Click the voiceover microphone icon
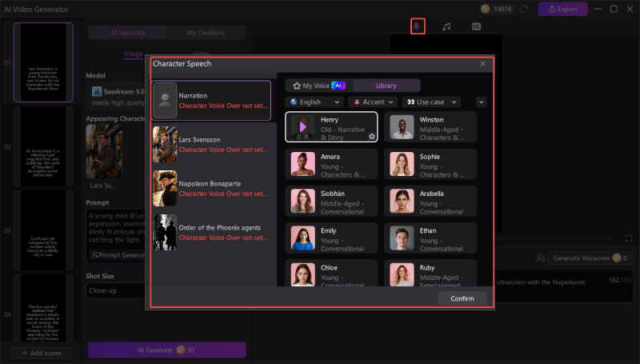640x364 pixels. [417, 26]
